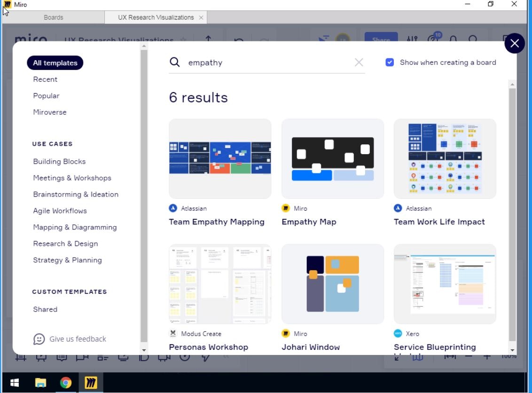Viewport: 532px width, 393px height.
Task: Click Miro logo under Johari Window
Action: (286, 333)
